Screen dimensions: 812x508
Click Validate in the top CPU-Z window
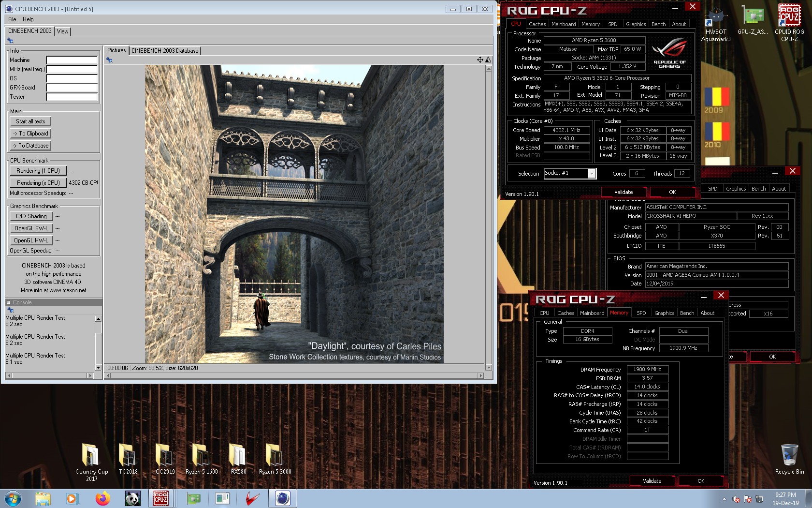[623, 192]
